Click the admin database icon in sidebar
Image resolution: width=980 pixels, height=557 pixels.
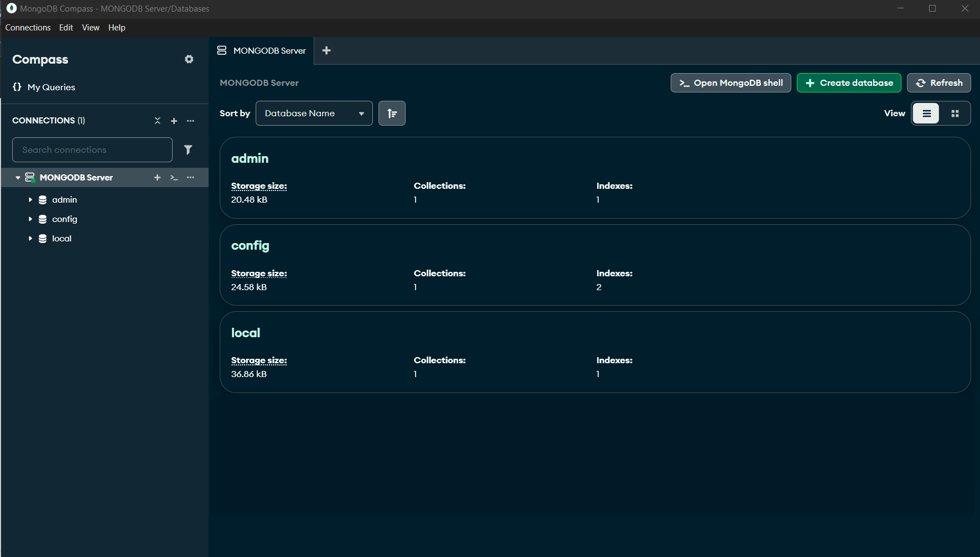click(x=43, y=200)
